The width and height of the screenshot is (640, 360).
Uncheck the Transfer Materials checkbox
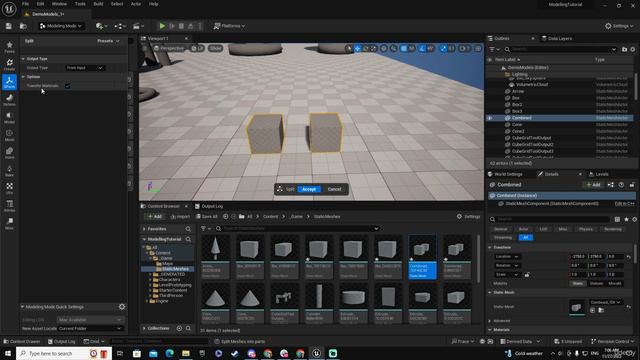point(68,86)
